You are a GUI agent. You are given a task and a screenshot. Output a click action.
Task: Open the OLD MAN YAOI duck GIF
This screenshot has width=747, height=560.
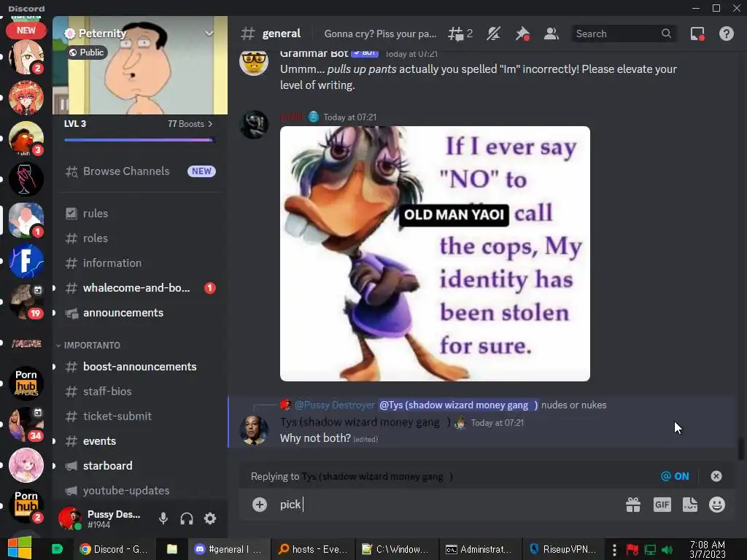[435, 253]
